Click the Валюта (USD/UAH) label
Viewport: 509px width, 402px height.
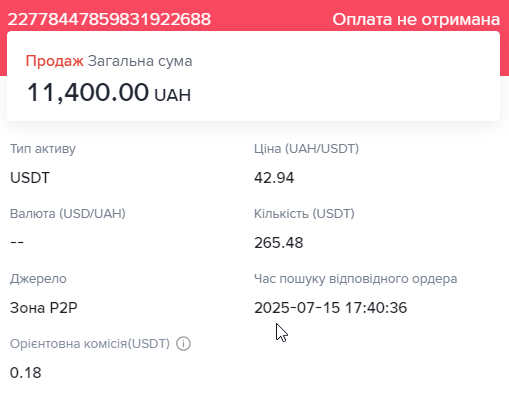[68, 214]
